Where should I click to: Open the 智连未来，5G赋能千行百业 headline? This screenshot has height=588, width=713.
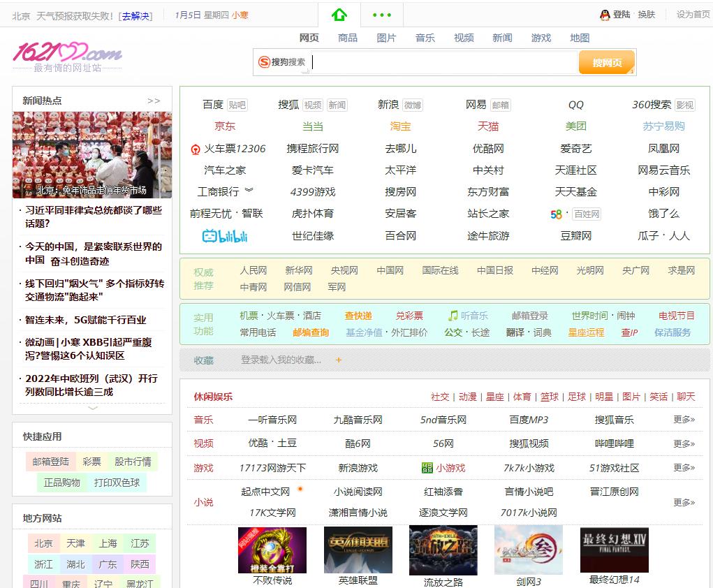86,320
